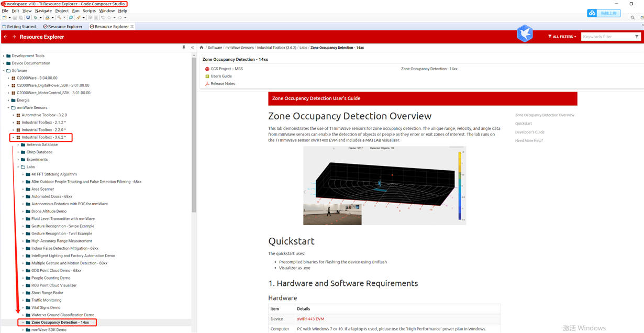Viewport: 644px width, 333px height.
Task: Select Chirp Database in tree
Action: [x=40, y=152]
